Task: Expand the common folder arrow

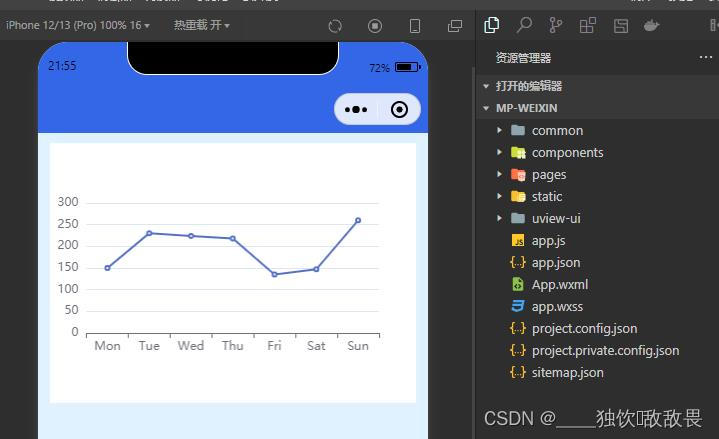Action: pos(499,130)
